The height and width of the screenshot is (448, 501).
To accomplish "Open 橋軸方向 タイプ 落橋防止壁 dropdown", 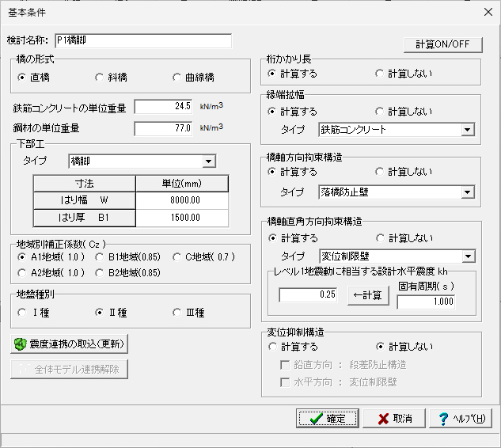I will tap(468, 192).
